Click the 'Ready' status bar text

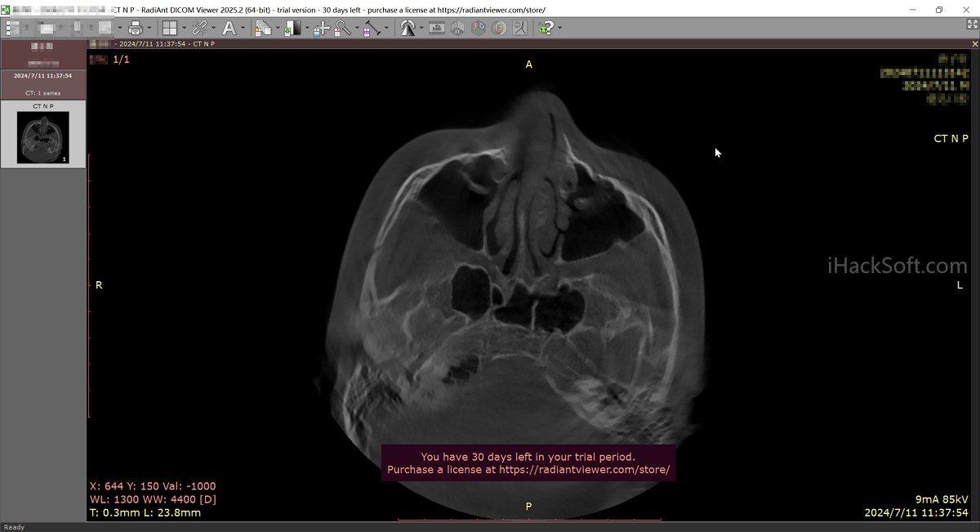click(14, 527)
